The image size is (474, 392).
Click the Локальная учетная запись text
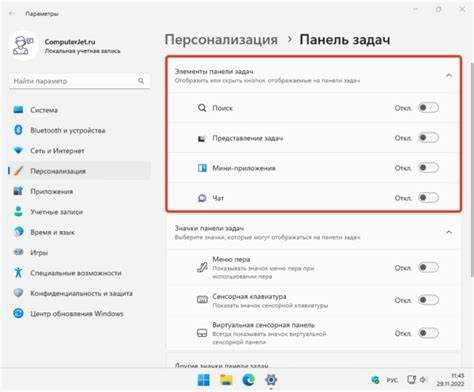point(82,51)
